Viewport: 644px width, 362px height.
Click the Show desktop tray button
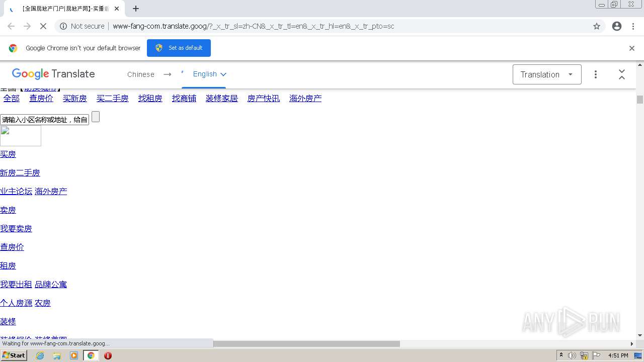pos(638,355)
